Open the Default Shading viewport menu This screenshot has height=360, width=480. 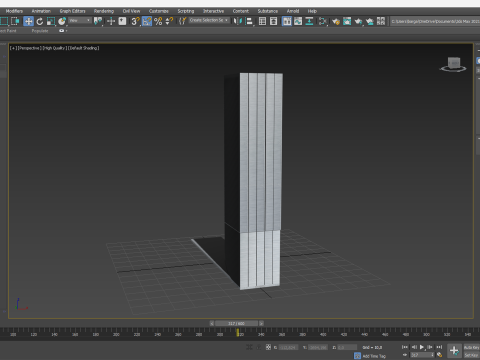coord(83,48)
